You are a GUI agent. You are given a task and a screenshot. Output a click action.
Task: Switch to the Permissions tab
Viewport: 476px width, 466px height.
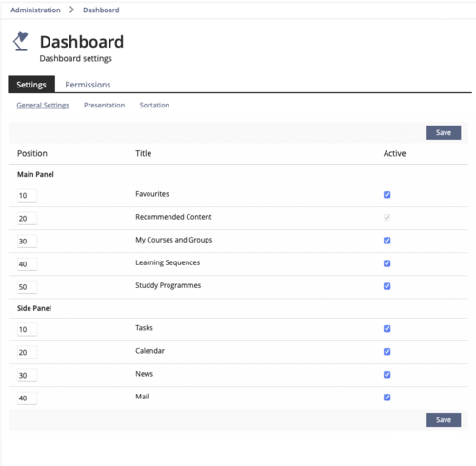click(x=88, y=85)
